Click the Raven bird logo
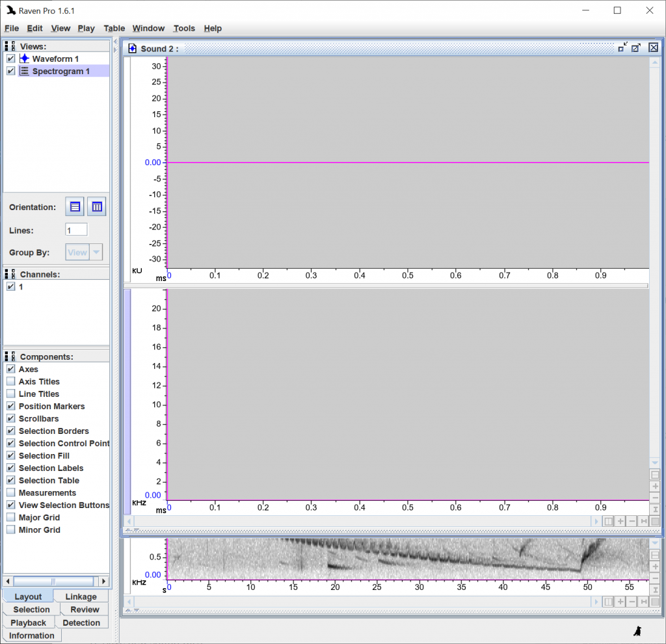This screenshot has width=666, height=644. (637, 630)
